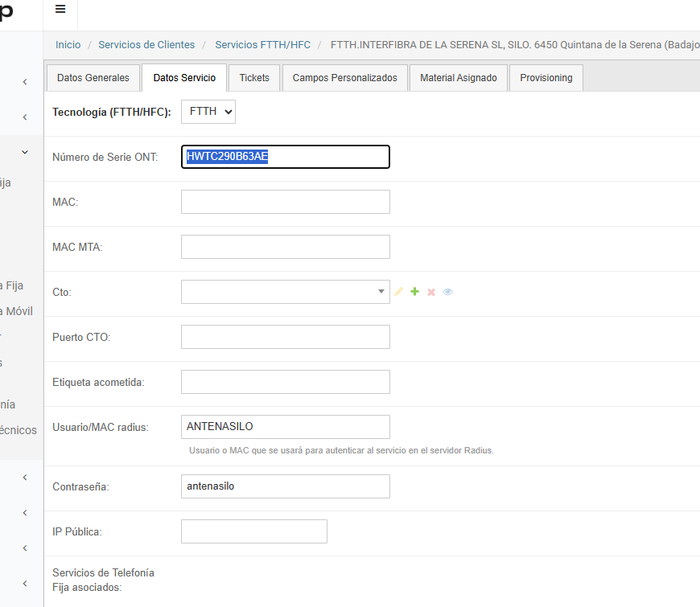Go to the Campos Personalizados tab
The image size is (700, 607).
(344, 78)
